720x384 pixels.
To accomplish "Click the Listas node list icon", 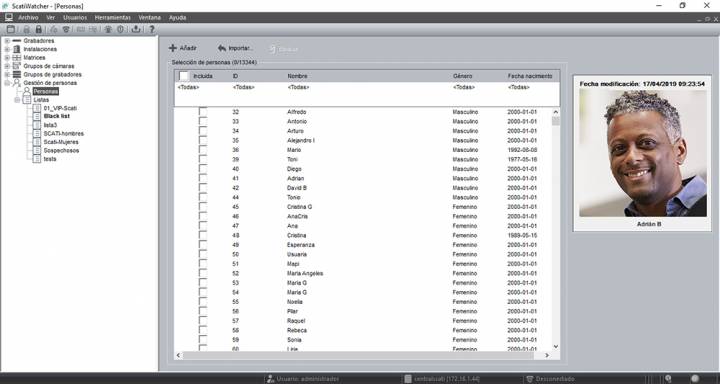I will coord(27,100).
